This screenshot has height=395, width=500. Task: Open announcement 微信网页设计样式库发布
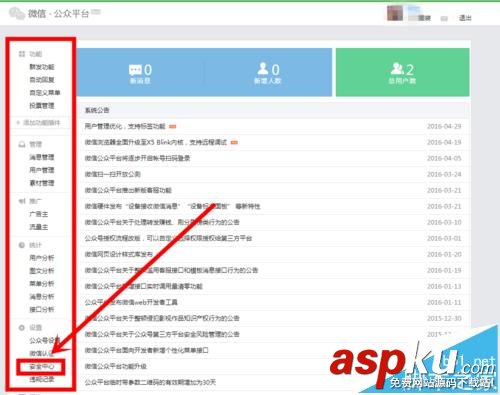[x=119, y=254]
